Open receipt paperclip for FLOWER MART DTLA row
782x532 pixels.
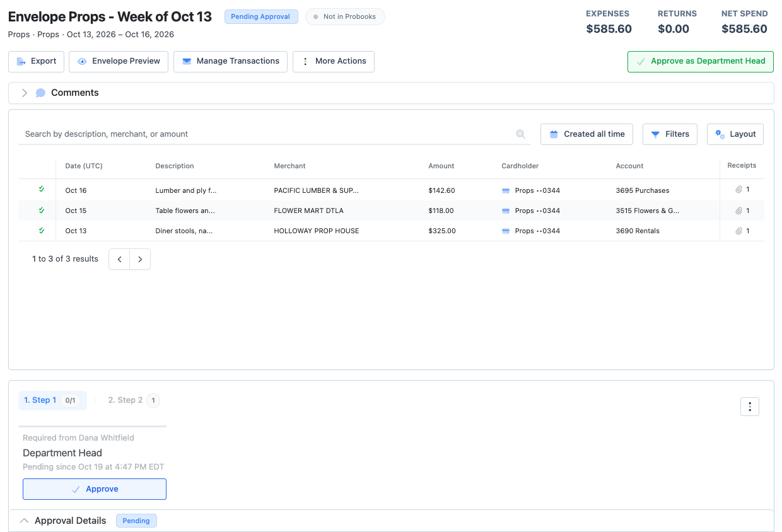739,211
